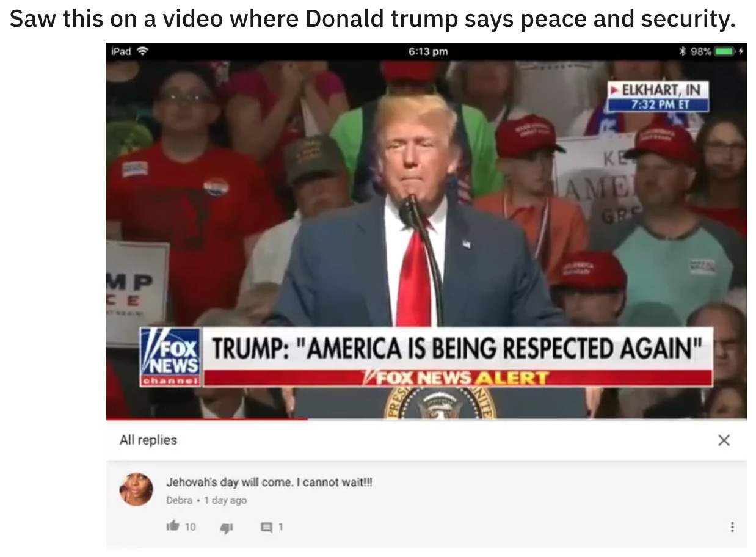Image resolution: width=756 pixels, height=557 pixels.
Task: Click the like count '10'
Action: (x=190, y=526)
